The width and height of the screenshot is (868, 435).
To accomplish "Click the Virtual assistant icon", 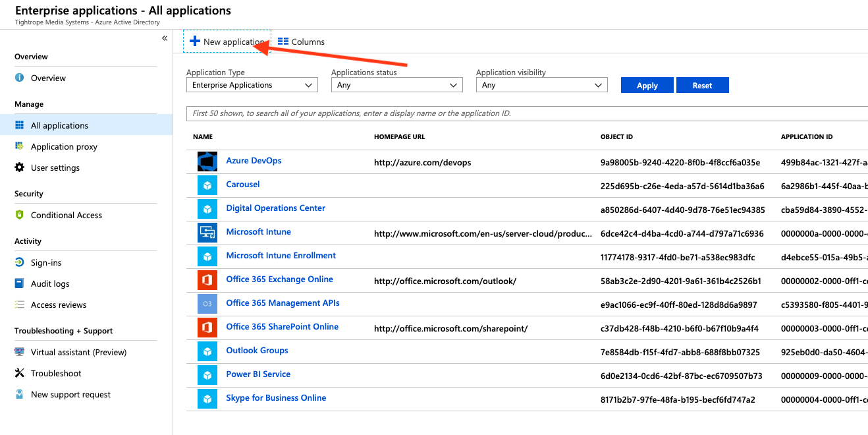I will (19, 352).
